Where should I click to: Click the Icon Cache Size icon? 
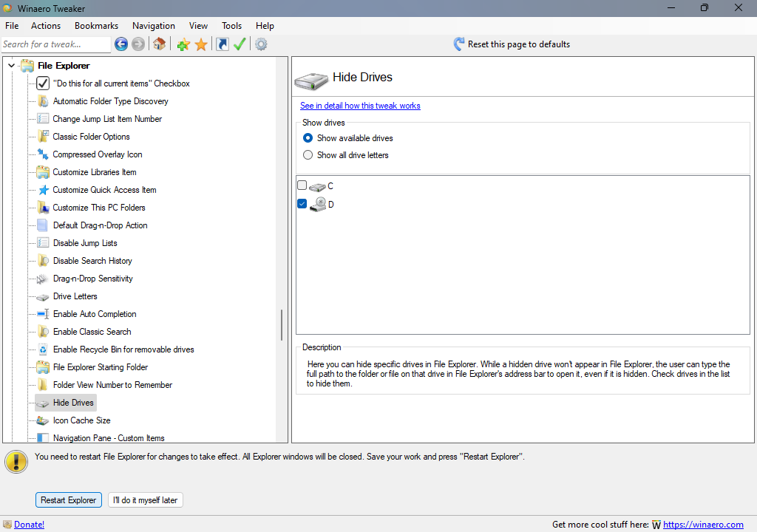[x=43, y=420]
